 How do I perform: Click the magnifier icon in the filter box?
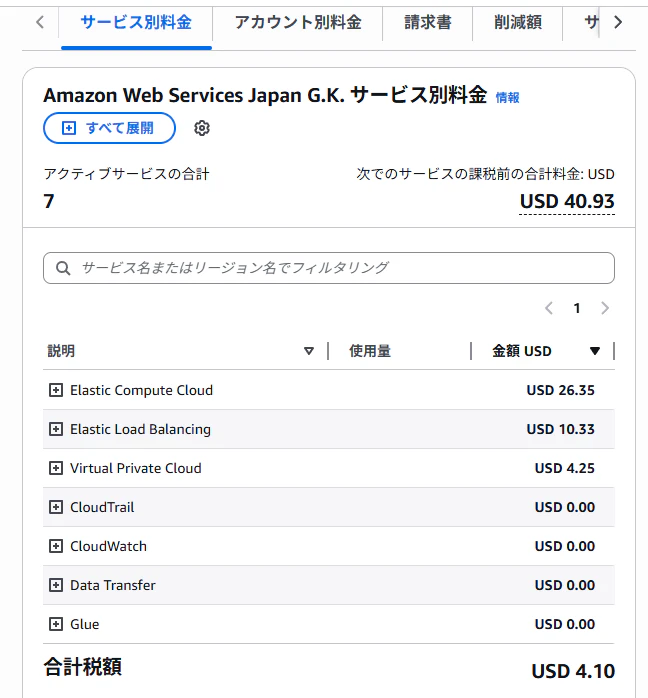[63, 268]
